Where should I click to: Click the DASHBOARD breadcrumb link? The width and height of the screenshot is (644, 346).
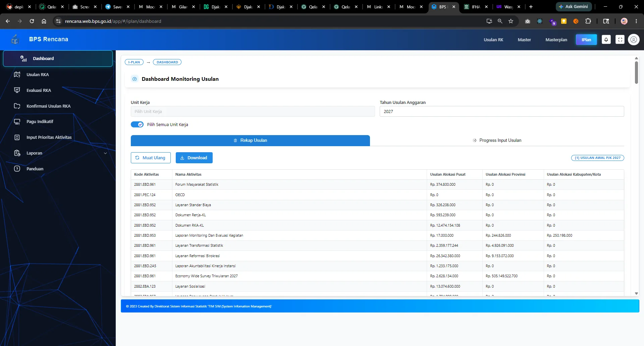[167, 62]
